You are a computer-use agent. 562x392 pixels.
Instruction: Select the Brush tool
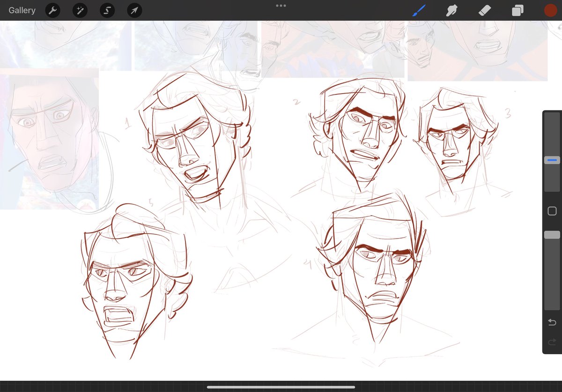[x=419, y=10]
